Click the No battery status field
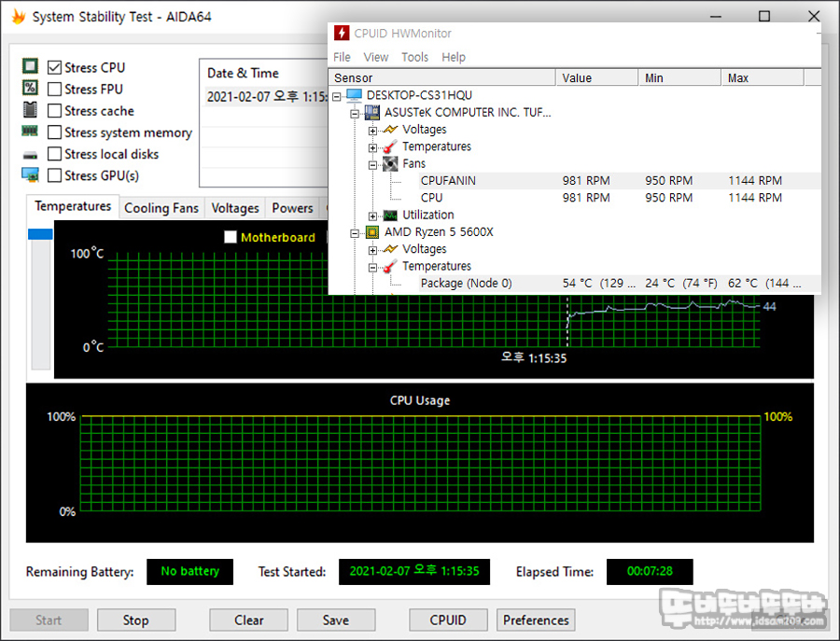This screenshot has width=840, height=641. point(190,571)
